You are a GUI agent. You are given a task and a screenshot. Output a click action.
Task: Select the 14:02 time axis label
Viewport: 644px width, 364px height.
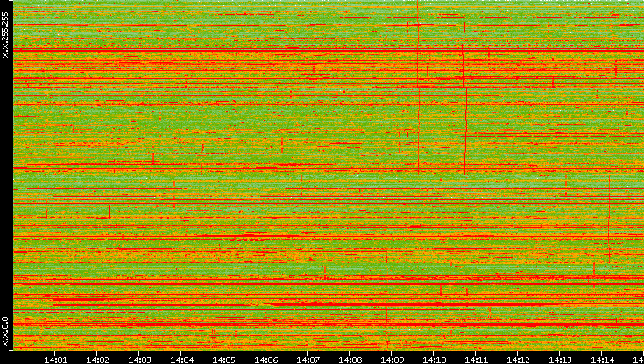tap(97, 360)
